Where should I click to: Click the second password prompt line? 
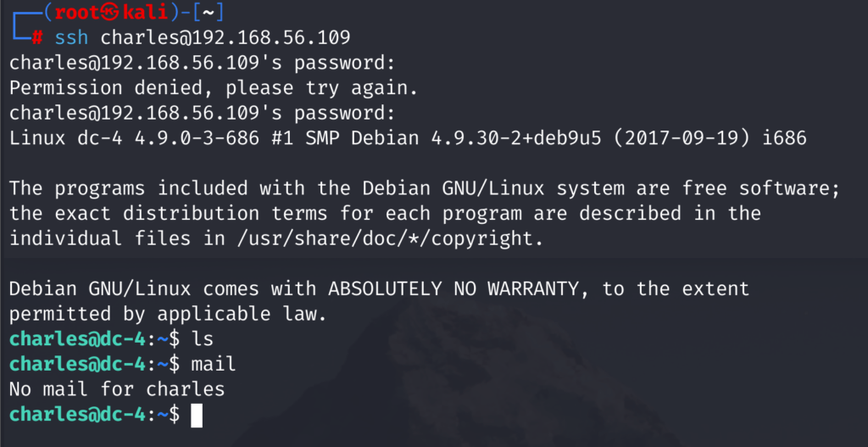[202, 114]
